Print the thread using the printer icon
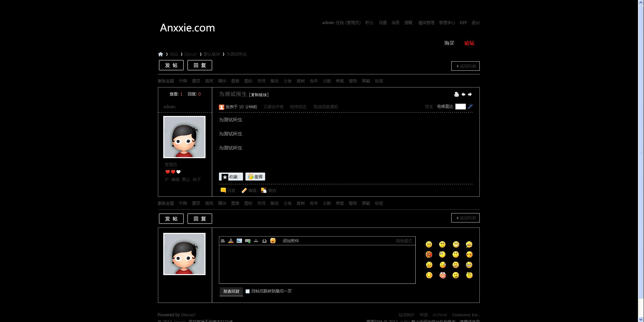The width and height of the screenshot is (644, 322). pos(456,94)
